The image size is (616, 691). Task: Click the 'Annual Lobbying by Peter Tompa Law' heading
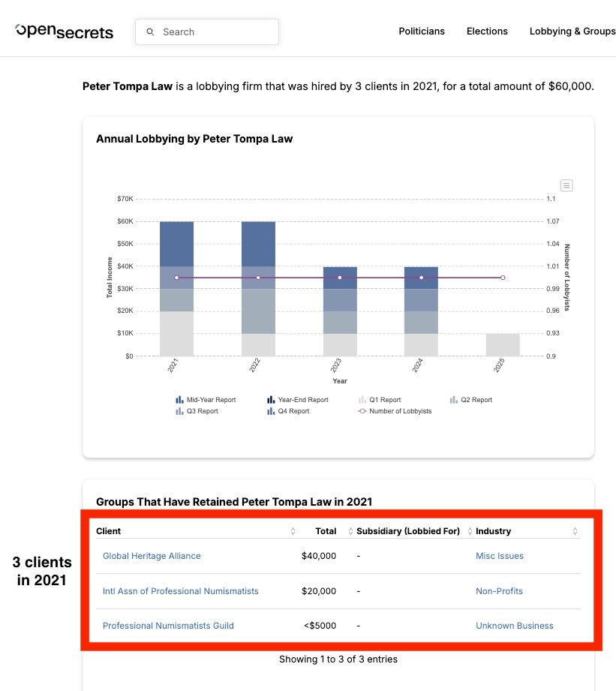[194, 139]
